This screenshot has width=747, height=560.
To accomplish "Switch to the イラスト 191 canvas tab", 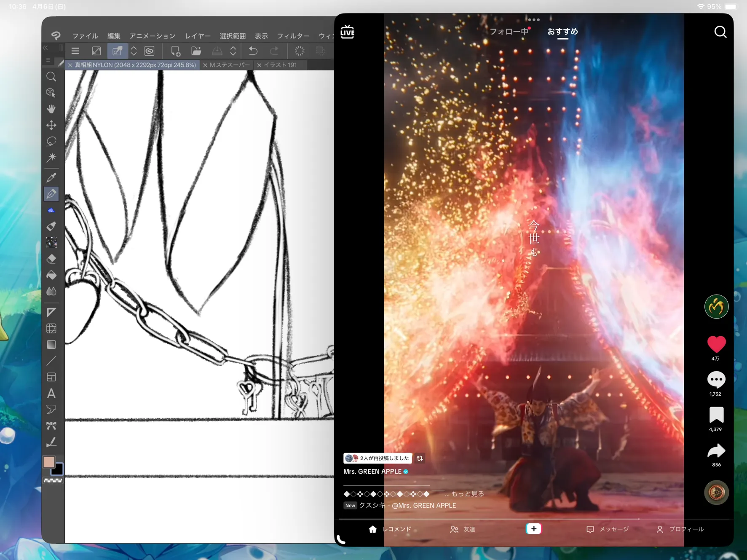I will coord(280,65).
